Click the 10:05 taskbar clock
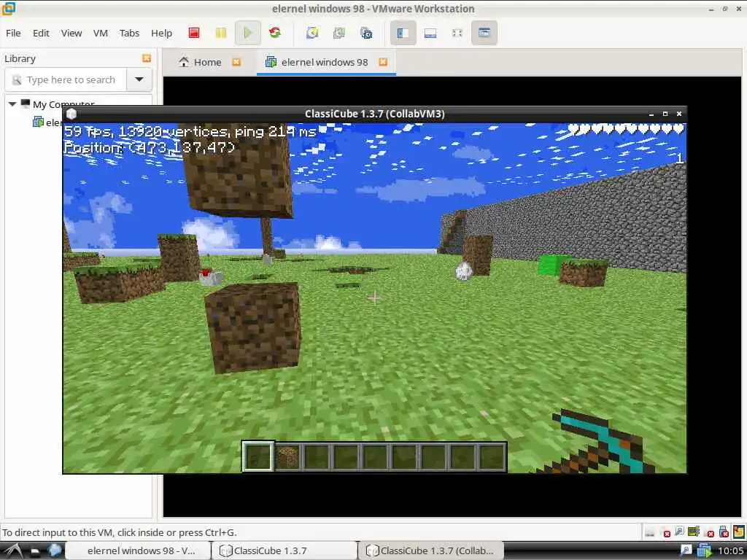The height and width of the screenshot is (560, 747). (x=729, y=551)
